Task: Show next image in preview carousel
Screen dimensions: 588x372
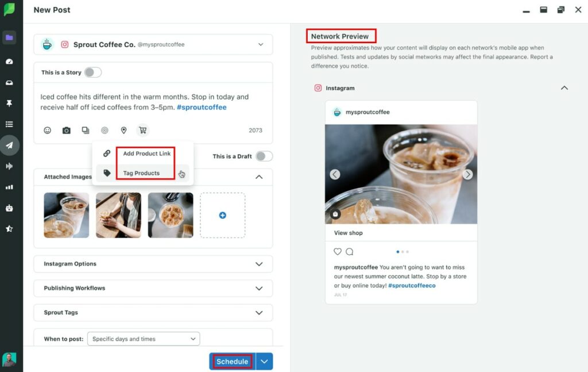Action: tap(467, 175)
